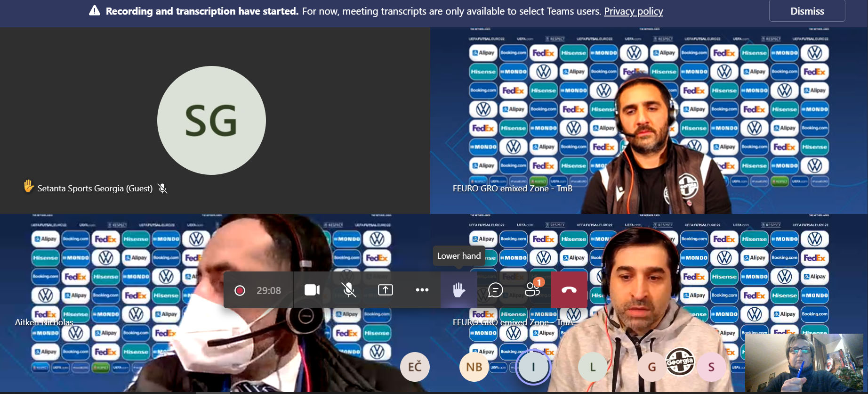
Task: Dismiss the recording notification banner
Action: tap(807, 11)
